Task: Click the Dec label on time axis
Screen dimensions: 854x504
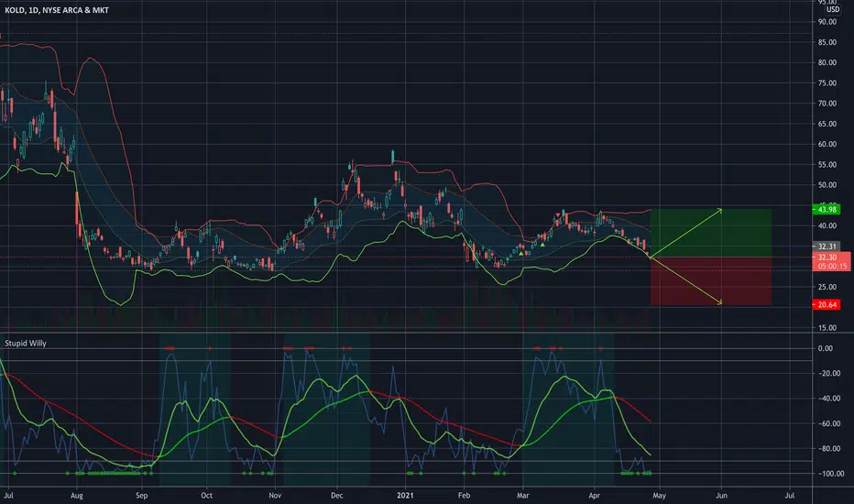Action: pyautogui.click(x=336, y=496)
